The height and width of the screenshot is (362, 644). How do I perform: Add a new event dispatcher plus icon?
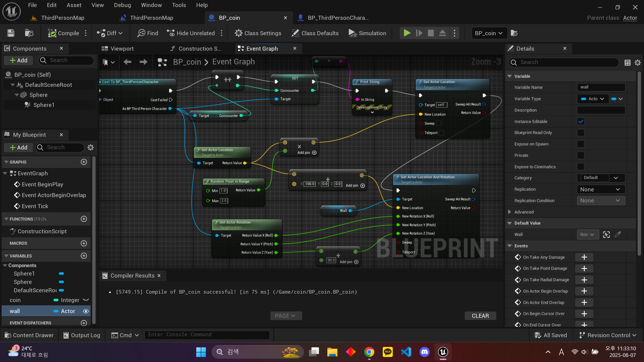point(84,323)
